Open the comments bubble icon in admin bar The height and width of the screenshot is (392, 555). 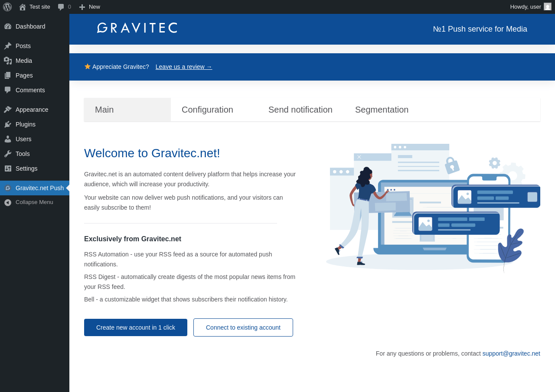[61, 7]
